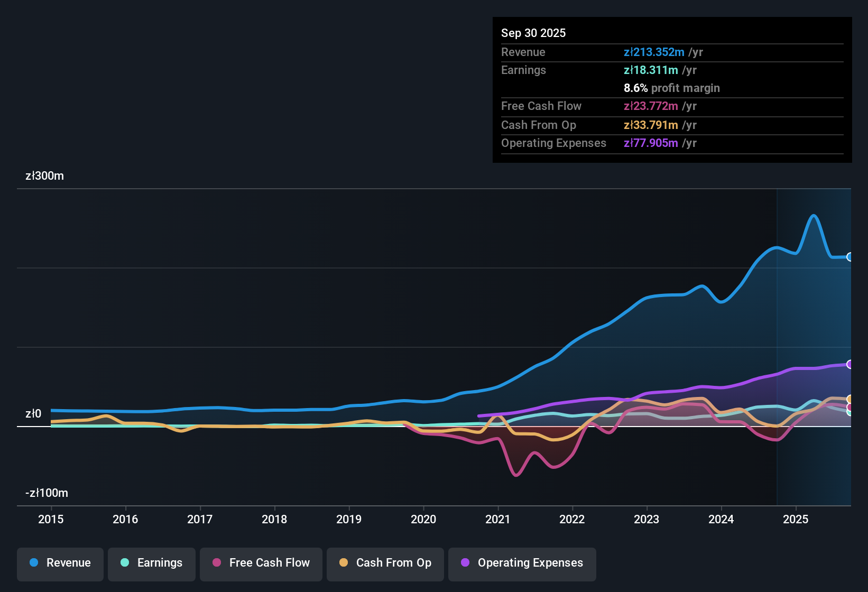The width and height of the screenshot is (868, 592).
Task: Select the orange Cash From Op dot
Action: click(344, 563)
